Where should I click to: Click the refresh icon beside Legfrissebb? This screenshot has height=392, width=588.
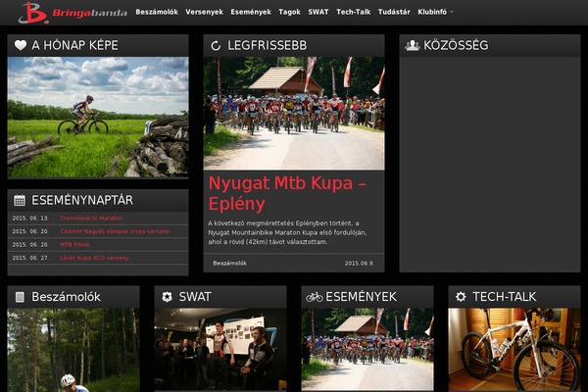pyautogui.click(x=216, y=46)
